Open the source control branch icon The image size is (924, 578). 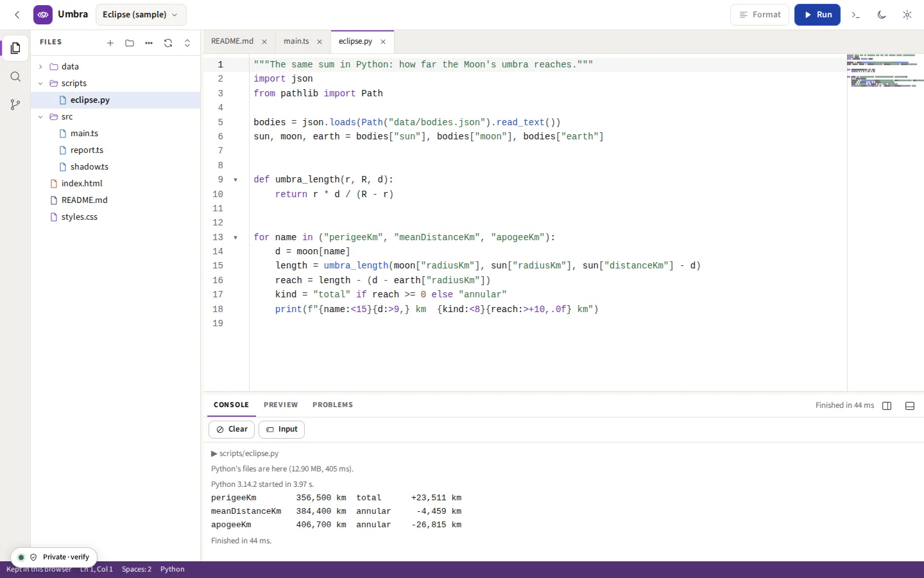[x=15, y=105]
